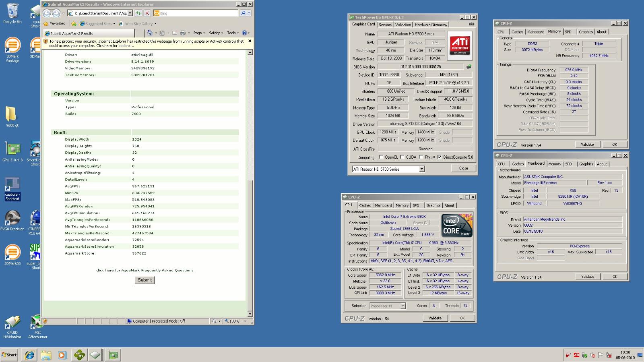
Task: Open the Favorites star button
Action: click(x=54, y=23)
